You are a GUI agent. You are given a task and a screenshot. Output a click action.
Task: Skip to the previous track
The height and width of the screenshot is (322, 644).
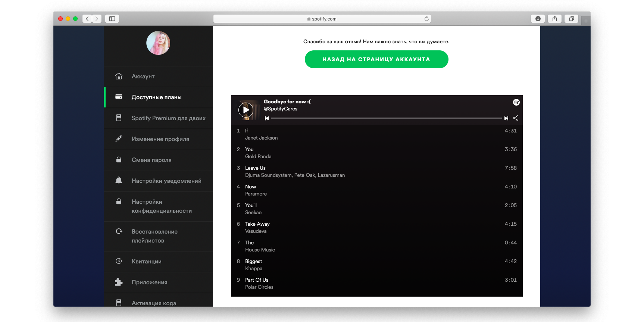(x=267, y=118)
